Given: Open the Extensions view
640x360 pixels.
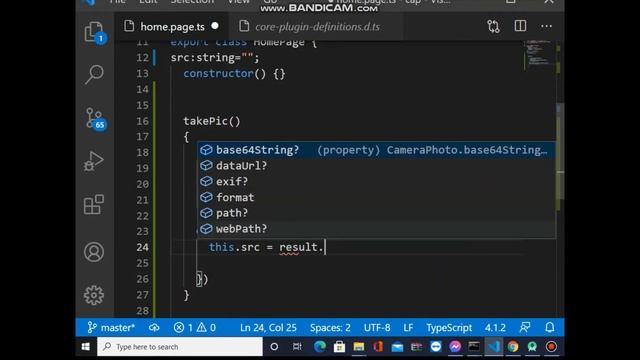Looking at the screenshot, I should coord(94,204).
